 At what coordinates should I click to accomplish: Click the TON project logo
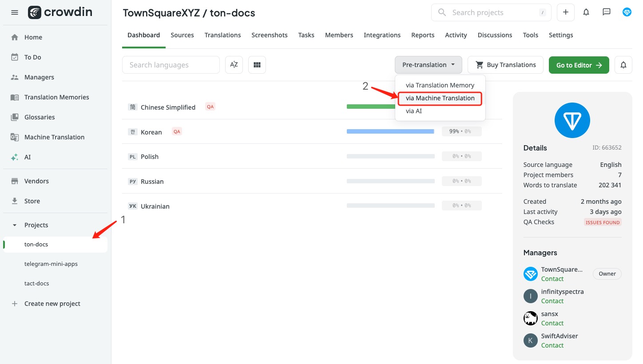coord(572,120)
